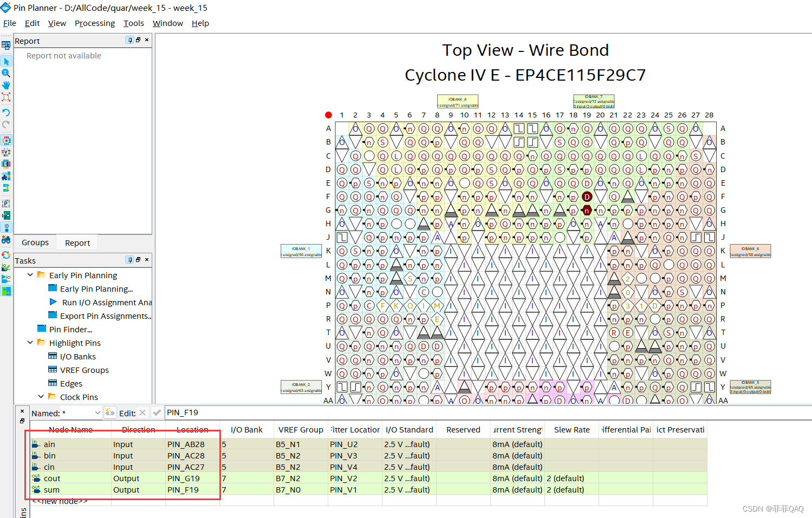Screen dimensions: 812x518
Task: Sort by the I/O Standard column header
Action: (409, 429)
